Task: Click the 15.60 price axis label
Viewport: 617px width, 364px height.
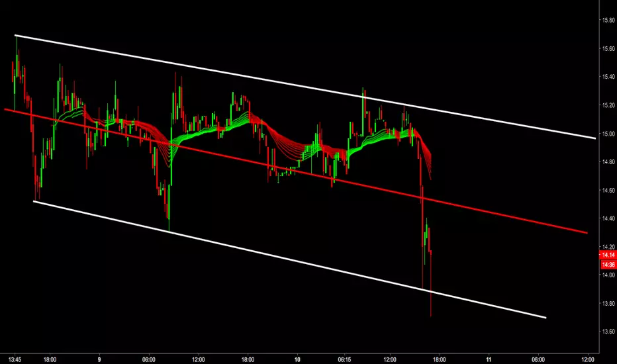Action: pyautogui.click(x=608, y=49)
